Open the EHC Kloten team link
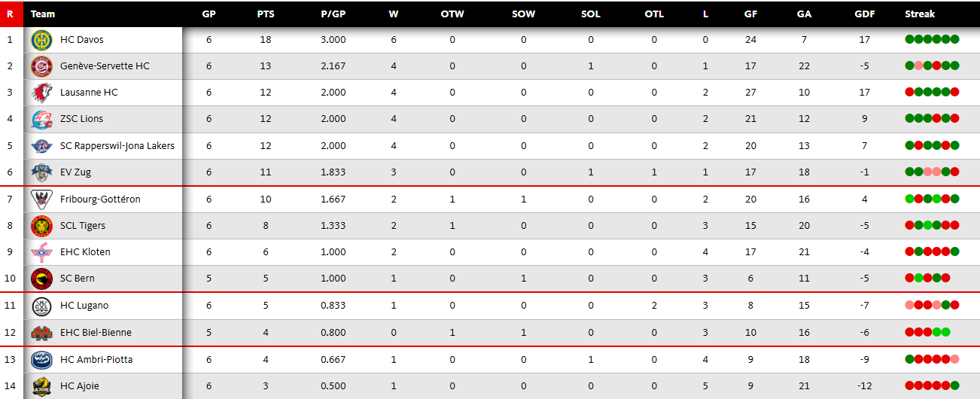 click(85, 252)
